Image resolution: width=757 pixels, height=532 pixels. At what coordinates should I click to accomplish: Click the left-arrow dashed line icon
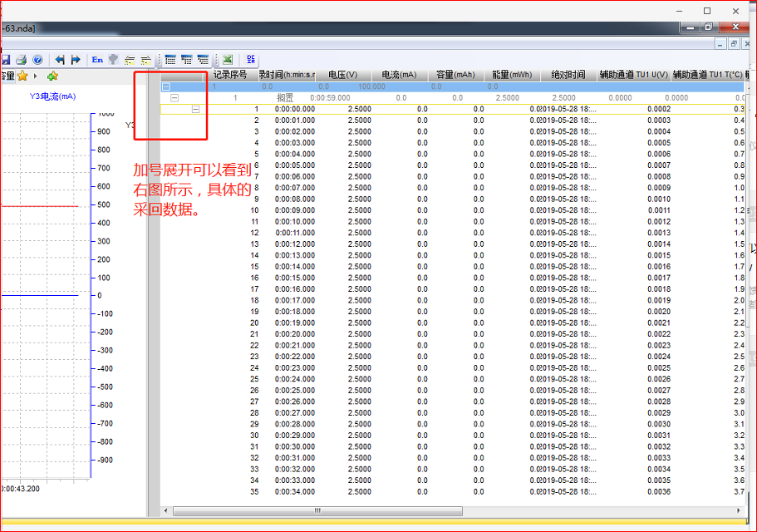[x=130, y=60]
